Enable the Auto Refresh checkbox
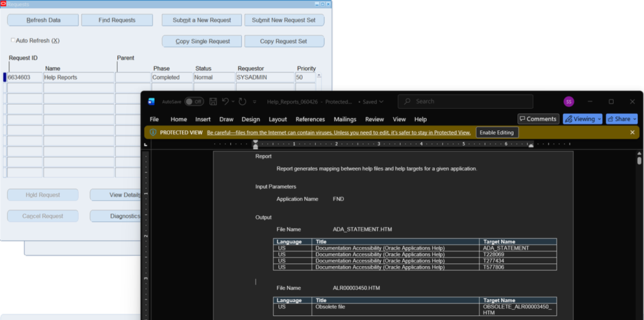The width and height of the screenshot is (644, 320). pos(12,40)
